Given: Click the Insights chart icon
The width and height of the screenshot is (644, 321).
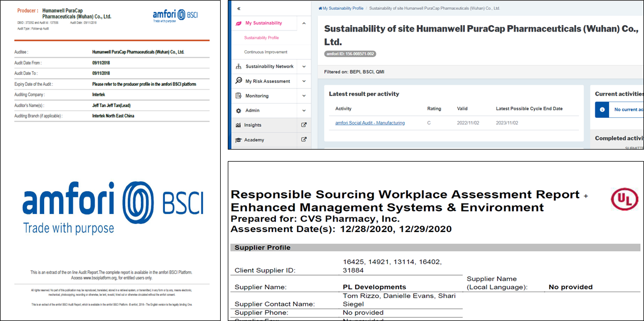Looking at the screenshot, I should (x=239, y=125).
